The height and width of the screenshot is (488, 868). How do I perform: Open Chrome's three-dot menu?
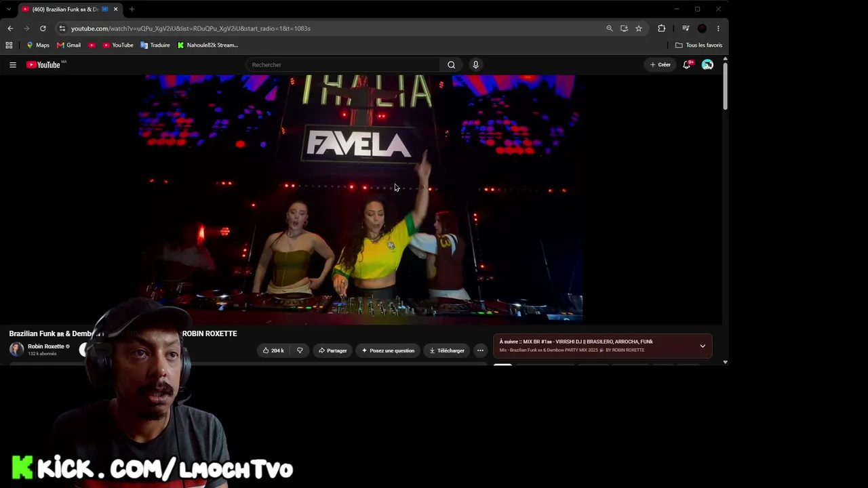(x=718, y=28)
